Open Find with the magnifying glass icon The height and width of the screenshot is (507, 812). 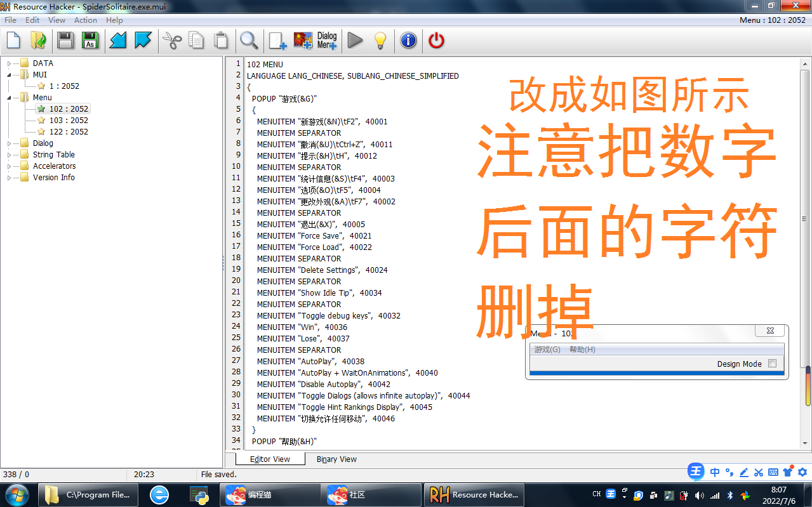248,41
